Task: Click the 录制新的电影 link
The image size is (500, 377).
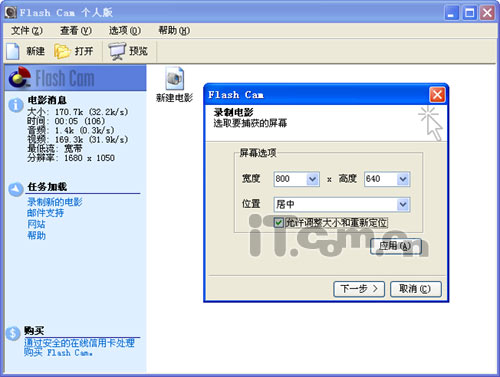Action: pyautogui.click(x=55, y=202)
